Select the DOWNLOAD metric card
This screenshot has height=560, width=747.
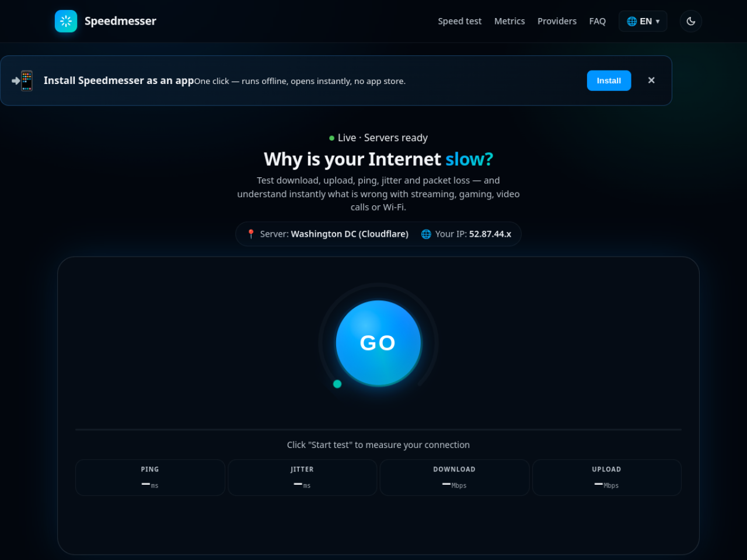(x=454, y=477)
